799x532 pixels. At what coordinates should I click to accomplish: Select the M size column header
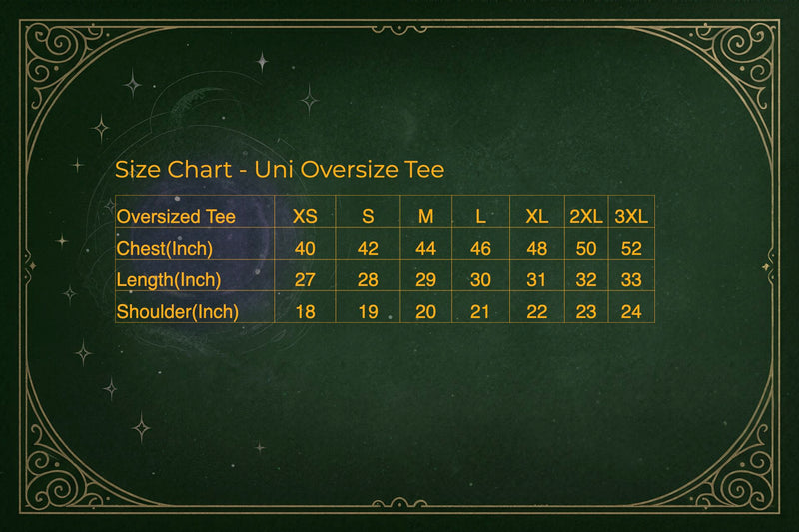[426, 216]
